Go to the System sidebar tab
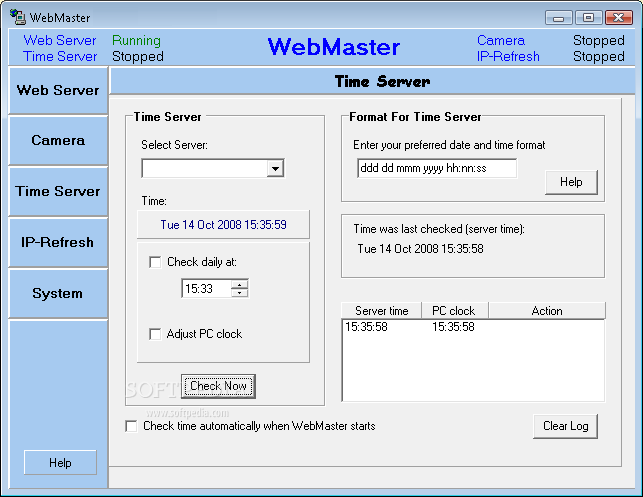643x497 pixels. click(x=58, y=293)
